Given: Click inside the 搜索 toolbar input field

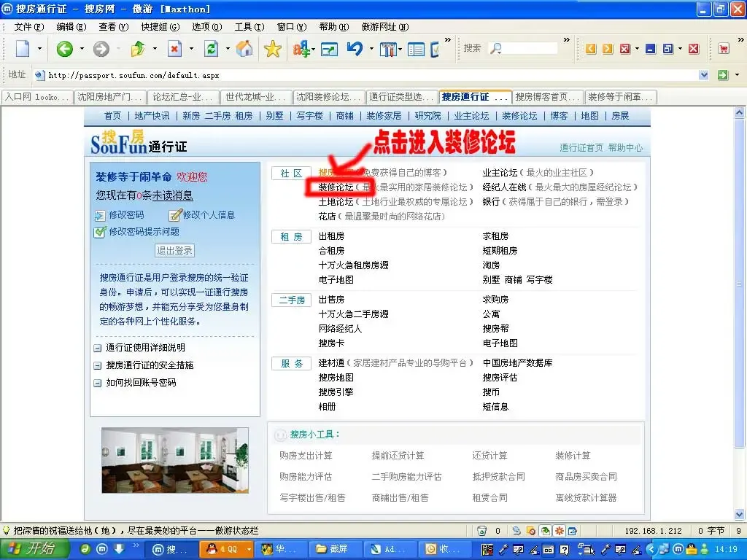Looking at the screenshot, I should coord(530,48).
